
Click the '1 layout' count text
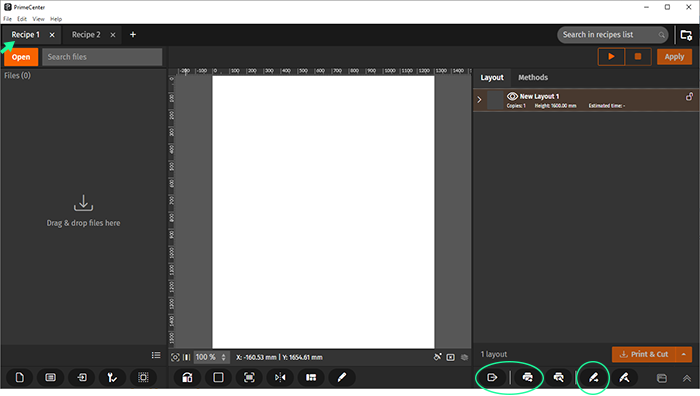click(x=494, y=354)
